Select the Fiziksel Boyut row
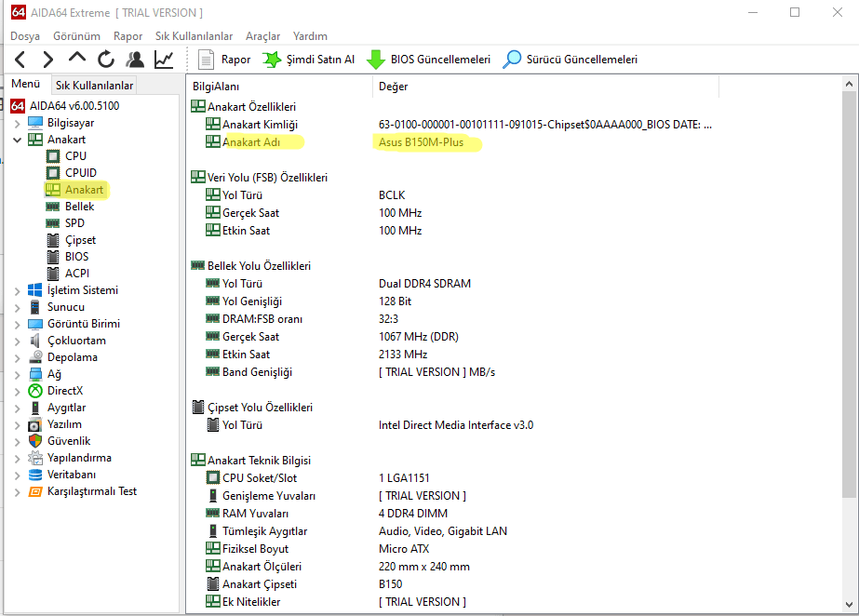 coord(317,549)
